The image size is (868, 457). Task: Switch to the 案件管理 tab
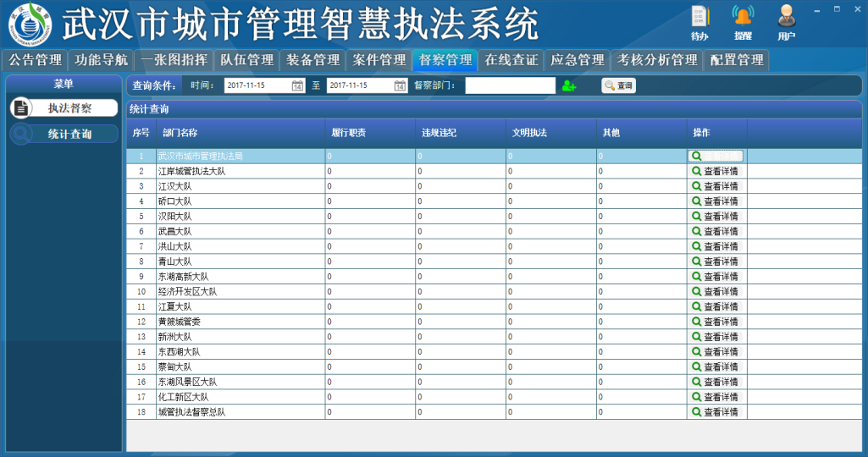click(379, 60)
